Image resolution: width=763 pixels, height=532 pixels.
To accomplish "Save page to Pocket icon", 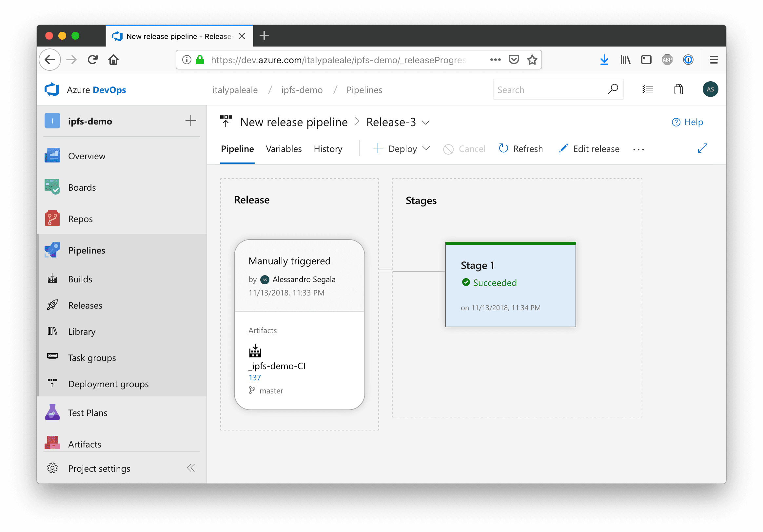I will pos(514,60).
